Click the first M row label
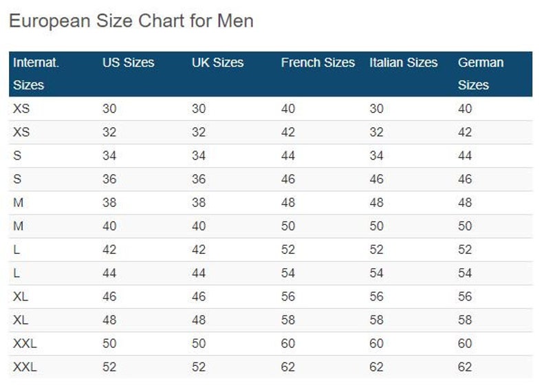546x392 pixels. [18, 203]
